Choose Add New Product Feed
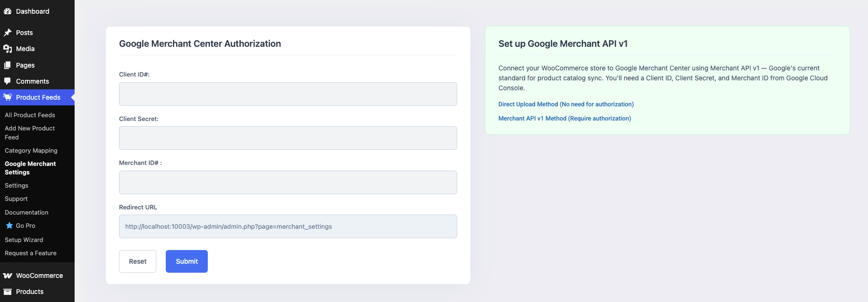The width and height of the screenshot is (868, 302). coord(30,133)
